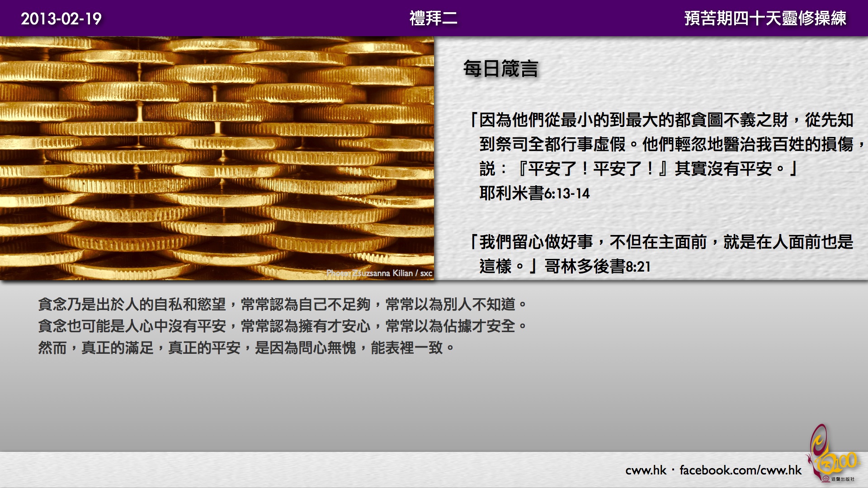Viewport: 868px width, 488px height.
Task: Click the 每日箴言 heading
Action: tap(500, 69)
